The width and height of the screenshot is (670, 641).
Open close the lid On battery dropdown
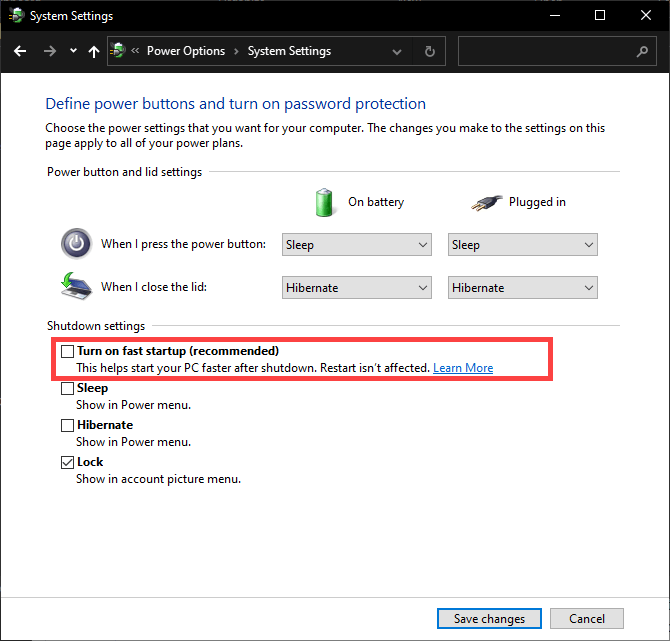click(x=356, y=288)
